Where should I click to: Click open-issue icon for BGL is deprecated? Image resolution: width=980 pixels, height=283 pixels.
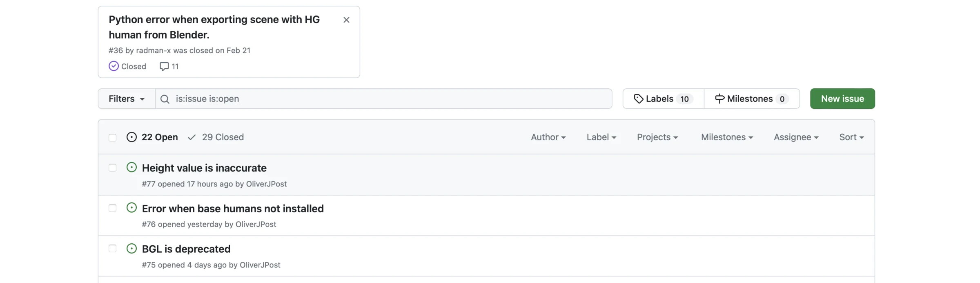pyautogui.click(x=131, y=249)
